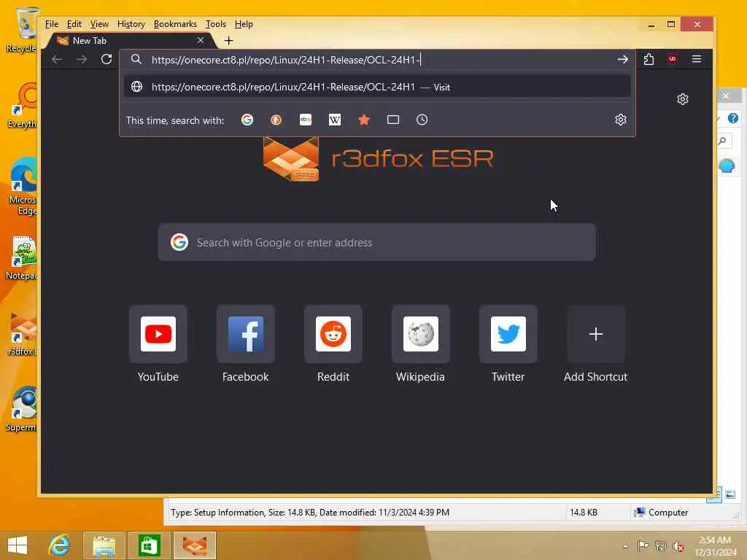
Task: Open the hamburger application menu
Action: point(697,59)
